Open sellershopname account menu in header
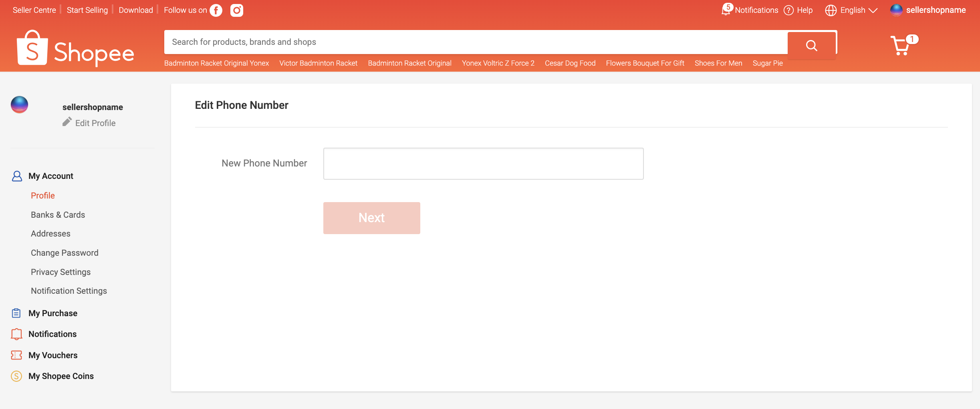 tap(936, 10)
